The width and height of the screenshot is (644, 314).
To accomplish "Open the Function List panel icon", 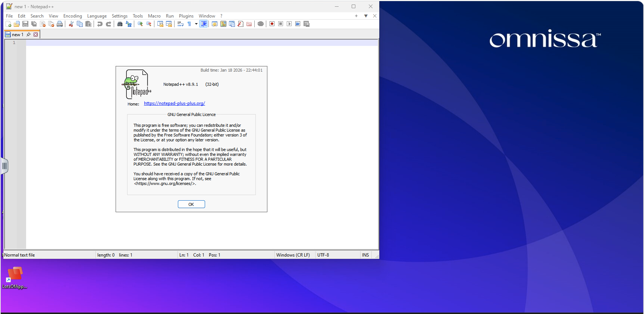I will [241, 24].
